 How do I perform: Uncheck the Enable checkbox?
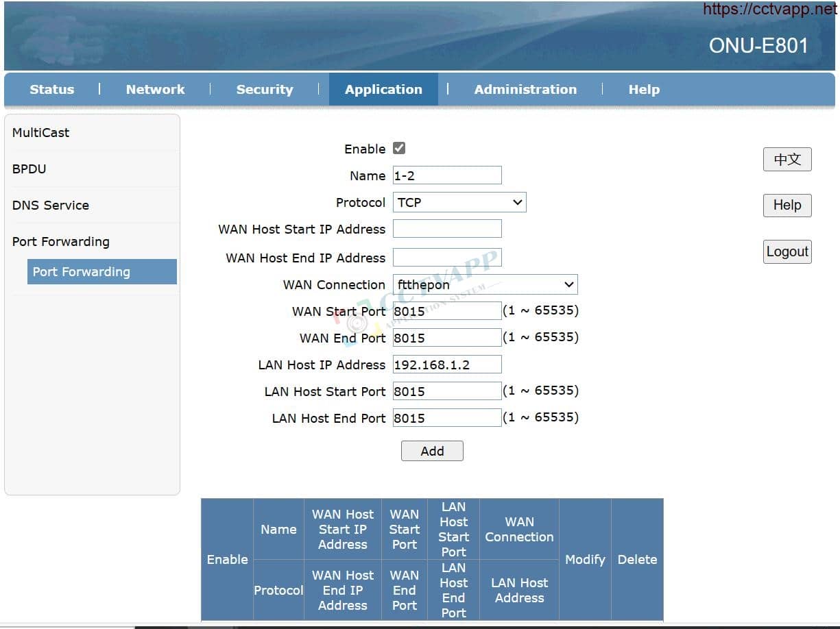(399, 149)
